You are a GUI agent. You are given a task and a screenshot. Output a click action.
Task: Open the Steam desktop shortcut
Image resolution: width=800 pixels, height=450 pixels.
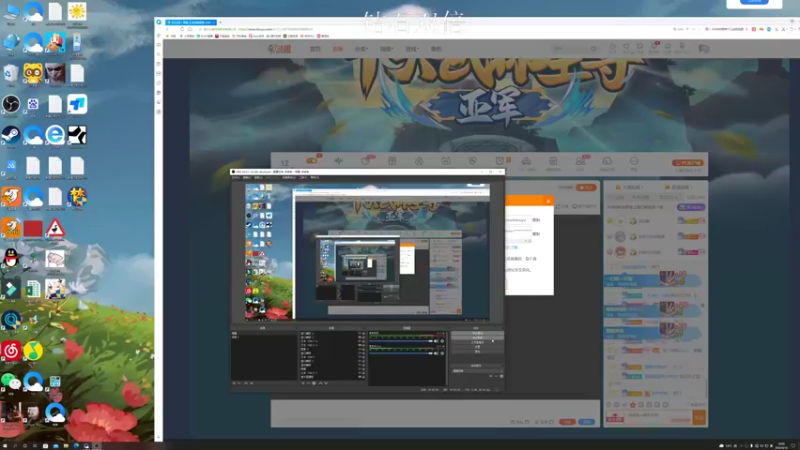pos(11,135)
